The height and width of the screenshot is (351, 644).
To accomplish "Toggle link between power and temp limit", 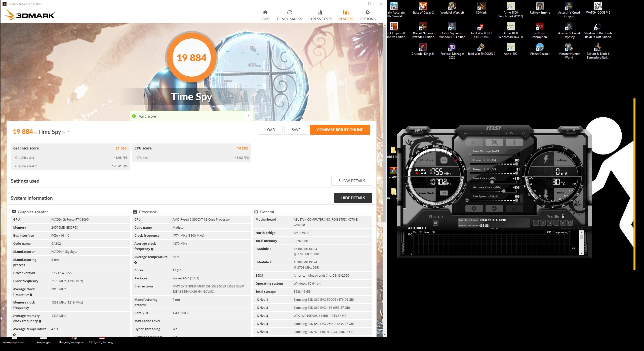I will [469, 169].
